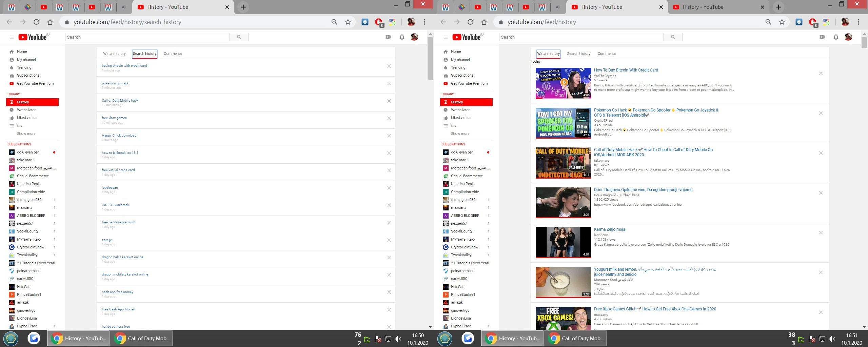
Task: Open Comments tab in left window
Action: 173,54
